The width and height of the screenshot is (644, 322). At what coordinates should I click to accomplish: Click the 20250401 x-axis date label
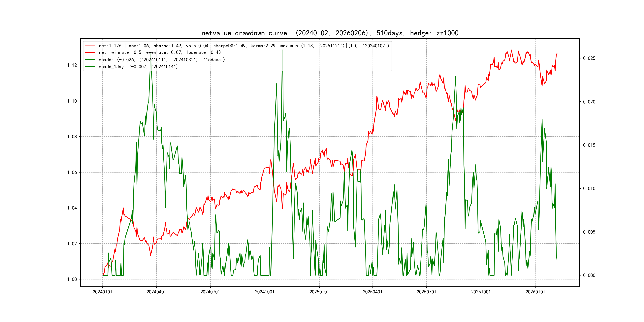(372, 292)
